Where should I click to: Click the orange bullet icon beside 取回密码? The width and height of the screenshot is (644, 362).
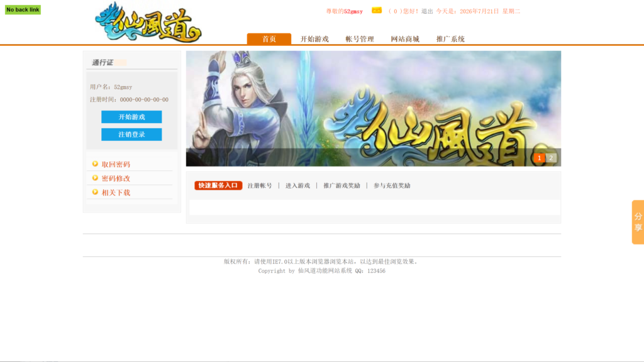pos(96,164)
